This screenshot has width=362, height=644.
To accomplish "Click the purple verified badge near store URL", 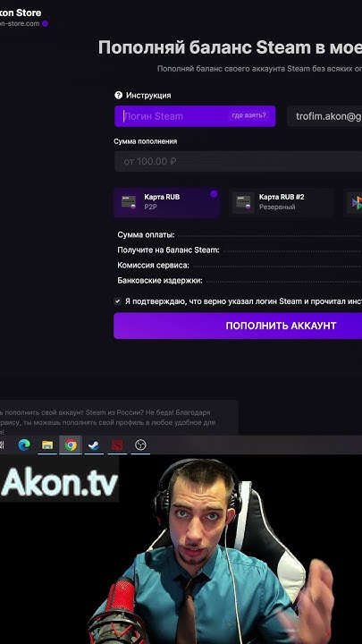I will tap(46, 23).
